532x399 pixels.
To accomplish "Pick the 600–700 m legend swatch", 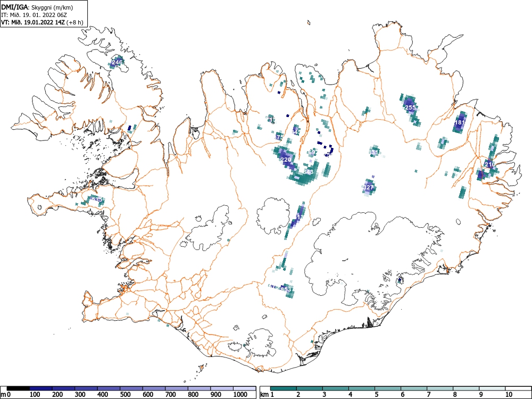I will [x=154, y=388].
